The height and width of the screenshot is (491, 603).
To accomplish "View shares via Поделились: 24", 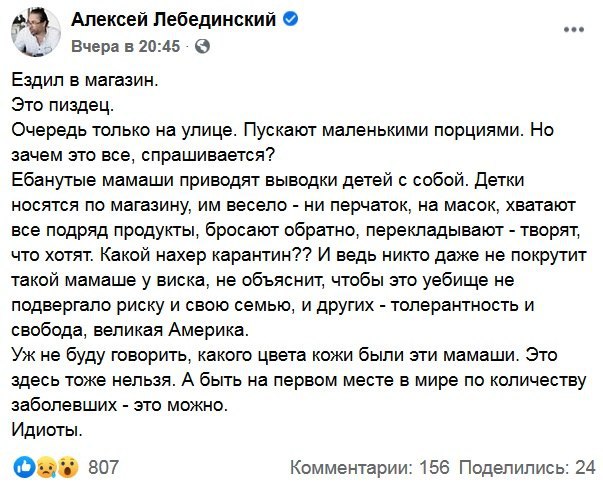I will [x=527, y=466].
